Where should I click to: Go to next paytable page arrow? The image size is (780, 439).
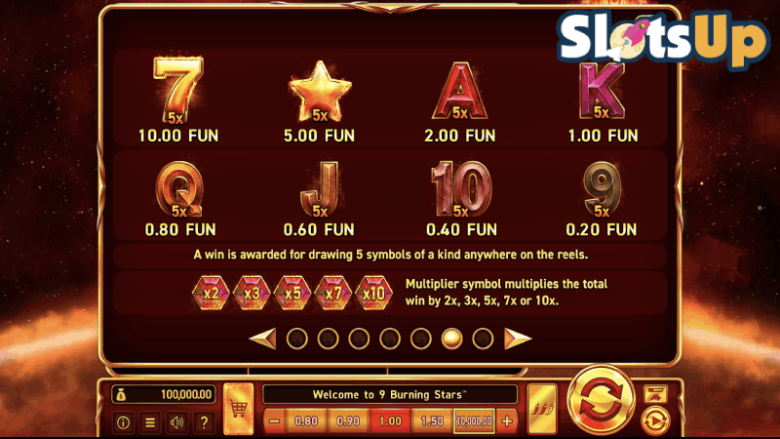point(517,339)
